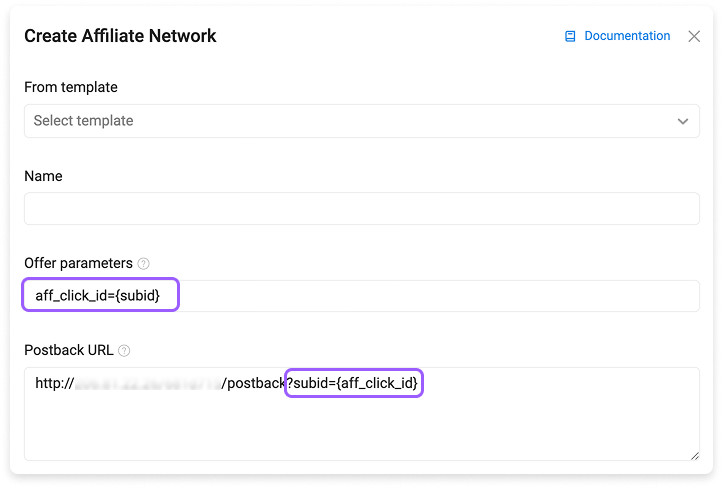The height and width of the screenshot is (488, 723).
Task: Click the blurred host in Postback URL
Action: 148,383
